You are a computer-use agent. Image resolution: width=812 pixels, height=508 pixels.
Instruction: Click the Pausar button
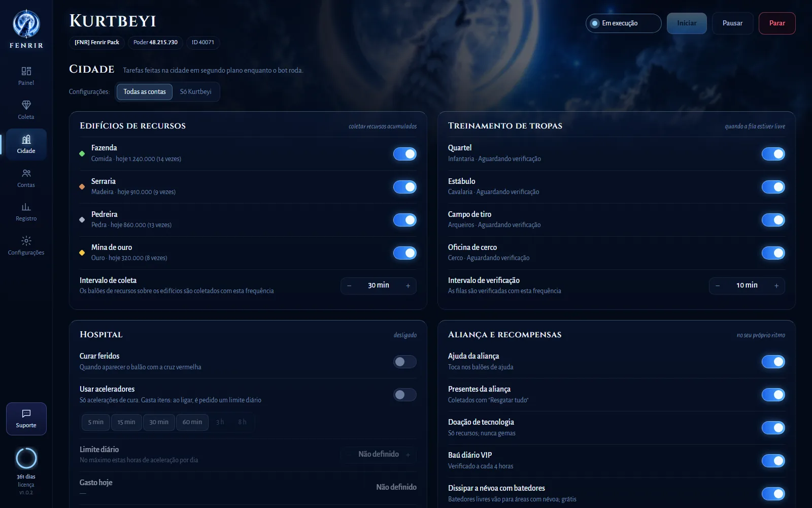pos(732,23)
